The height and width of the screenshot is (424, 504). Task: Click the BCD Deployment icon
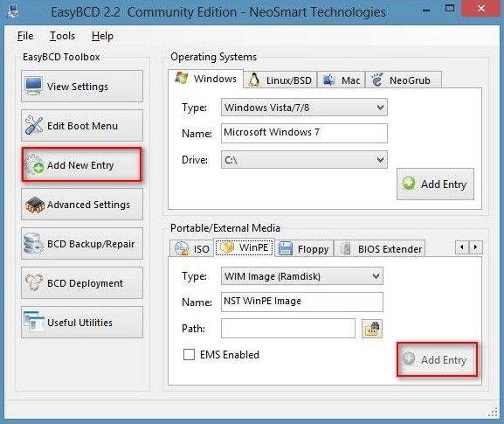[34, 283]
